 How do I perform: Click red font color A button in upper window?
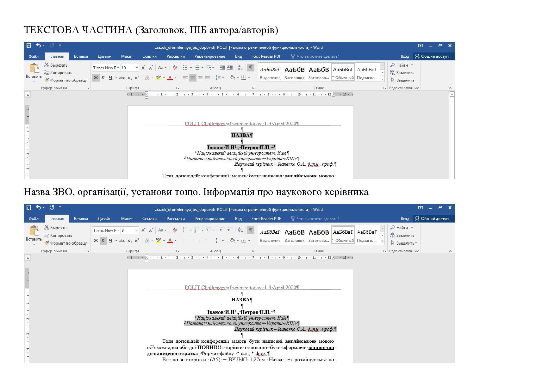pyautogui.click(x=170, y=78)
